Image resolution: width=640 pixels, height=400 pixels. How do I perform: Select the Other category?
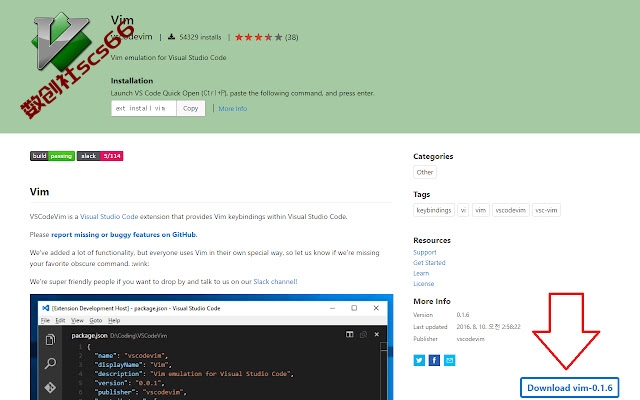tap(424, 172)
